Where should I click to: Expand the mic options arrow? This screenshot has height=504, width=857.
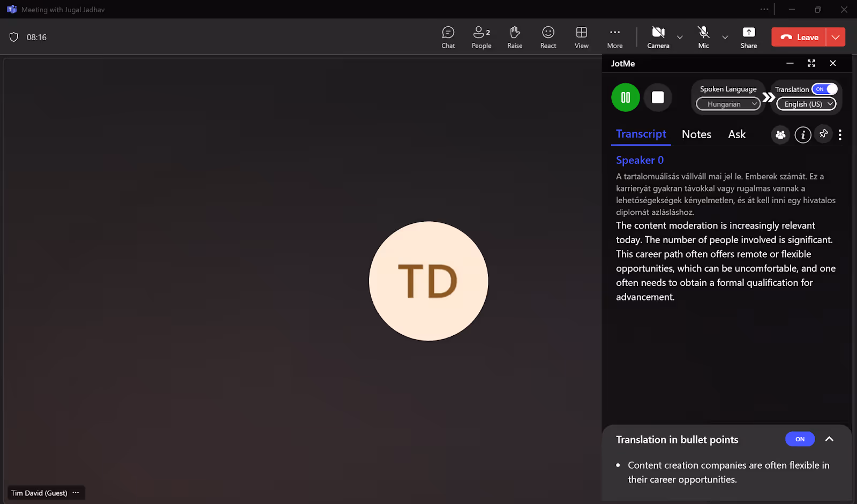(725, 37)
